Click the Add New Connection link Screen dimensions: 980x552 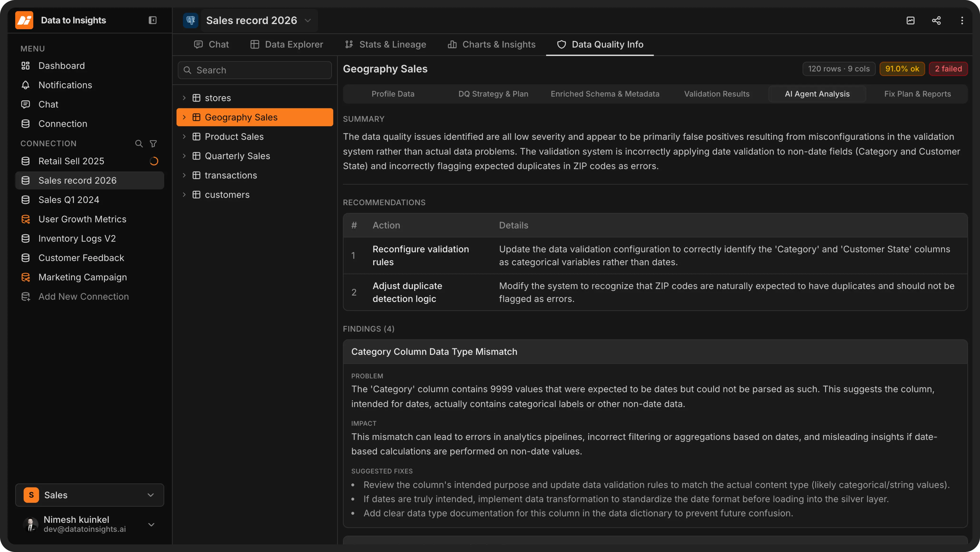click(x=83, y=296)
